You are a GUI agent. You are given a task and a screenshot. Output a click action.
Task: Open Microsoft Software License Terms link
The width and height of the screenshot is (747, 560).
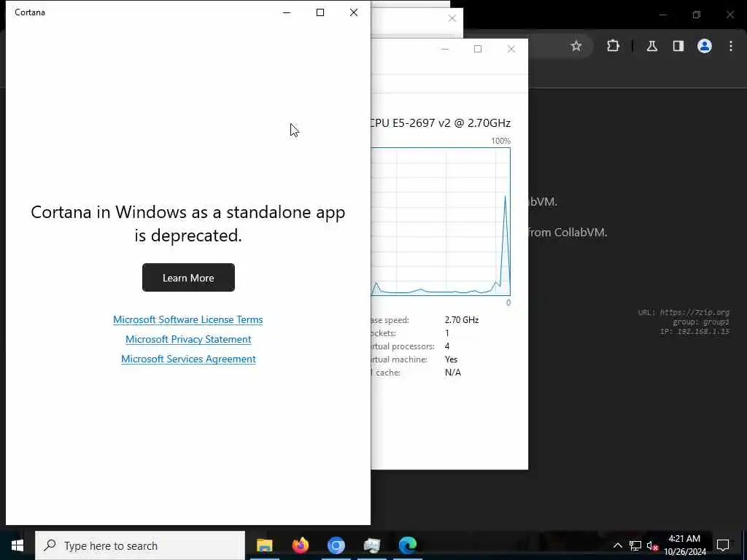tap(187, 319)
